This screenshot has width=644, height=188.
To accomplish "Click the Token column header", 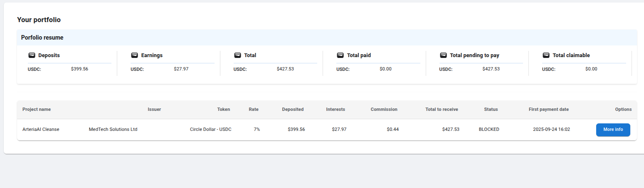I will click(x=223, y=110).
